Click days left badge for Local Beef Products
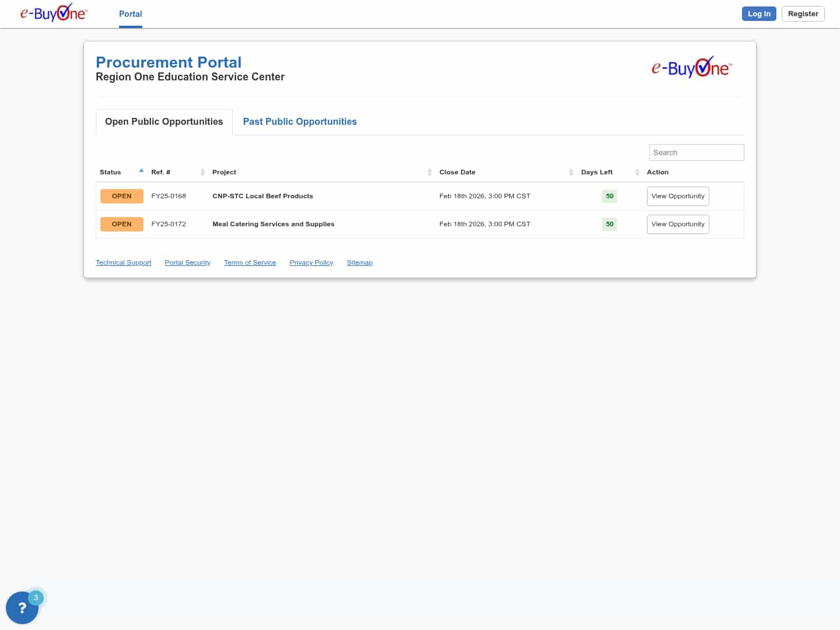Screen dimensions: 840x630 coord(609,197)
